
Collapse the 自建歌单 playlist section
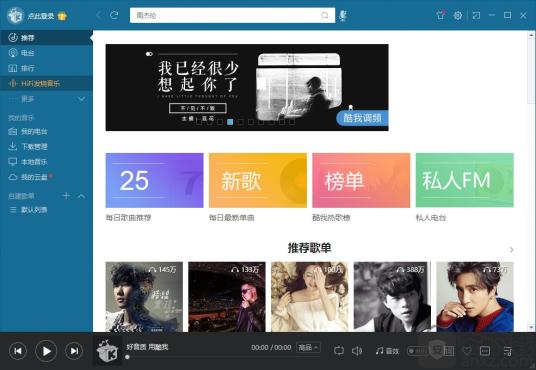pyautogui.click(x=81, y=196)
